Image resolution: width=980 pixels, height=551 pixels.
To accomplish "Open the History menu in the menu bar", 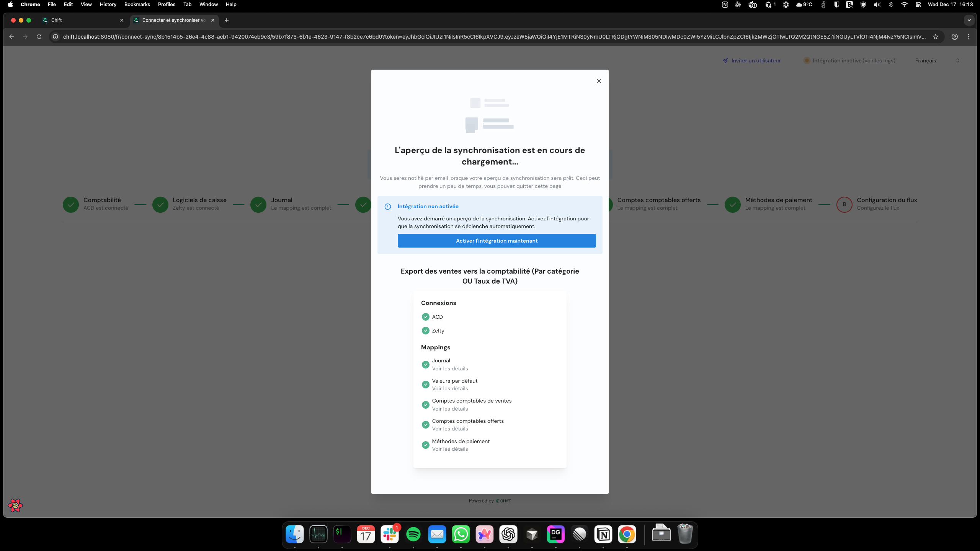I will [108, 4].
